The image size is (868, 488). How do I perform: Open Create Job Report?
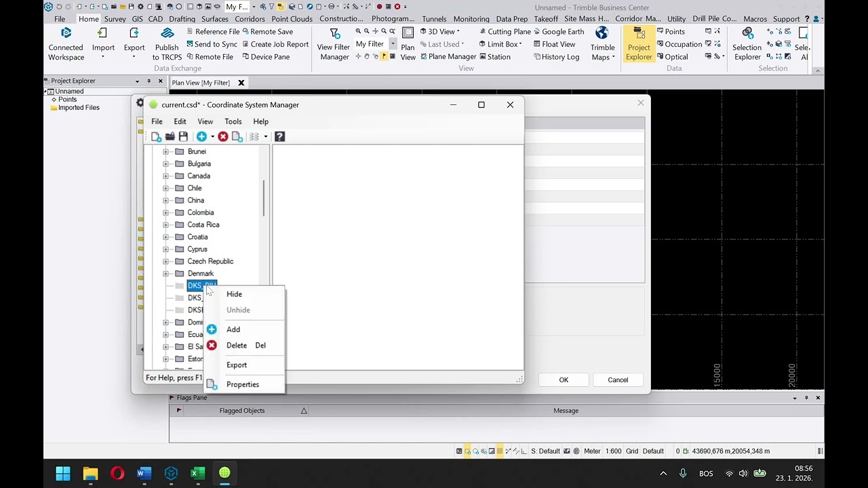point(274,44)
